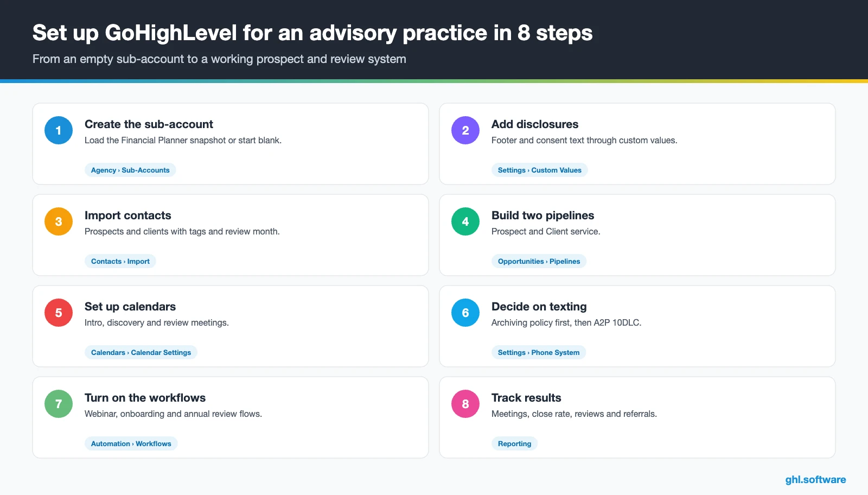Click 'Footer and consent text through custom values.'

pyautogui.click(x=584, y=140)
